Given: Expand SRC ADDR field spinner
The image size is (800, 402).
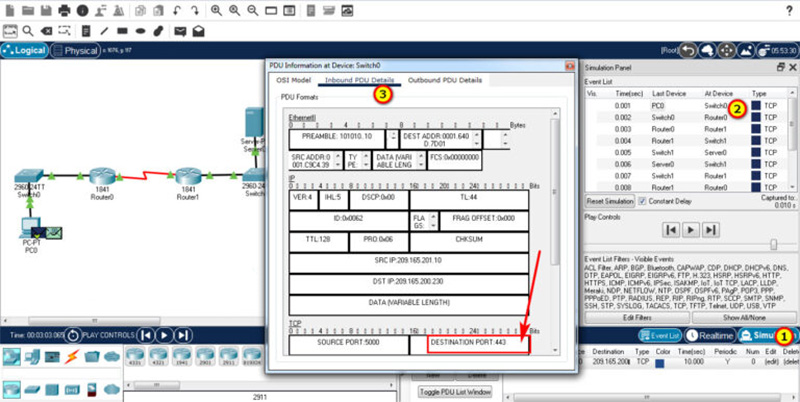Looking at the screenshot, I should tap(338, 161).
